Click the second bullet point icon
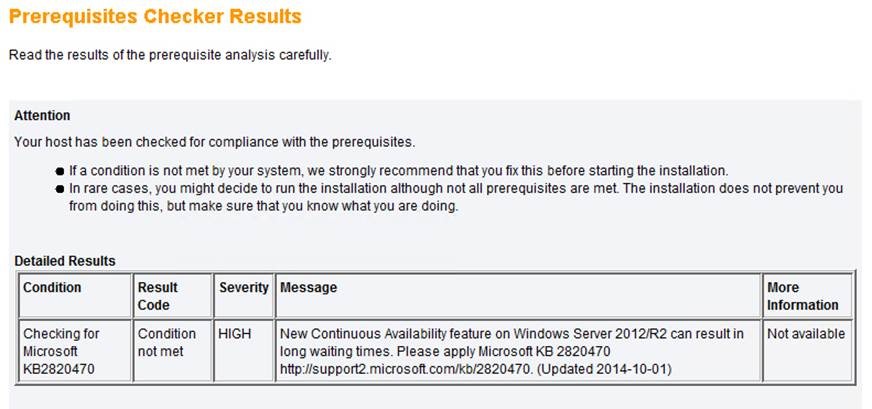Screen dimensions: 872x409 (x=60, y=189)
